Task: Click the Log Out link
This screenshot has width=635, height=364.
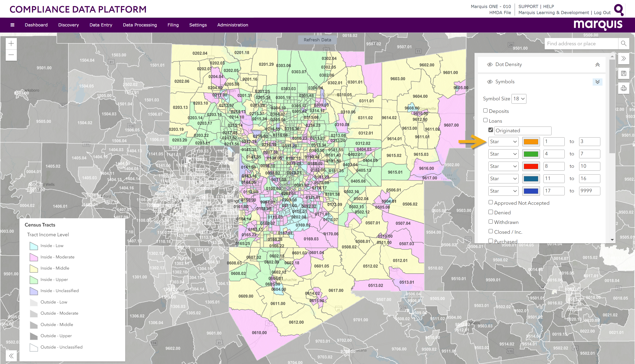Action: [602, 13]
